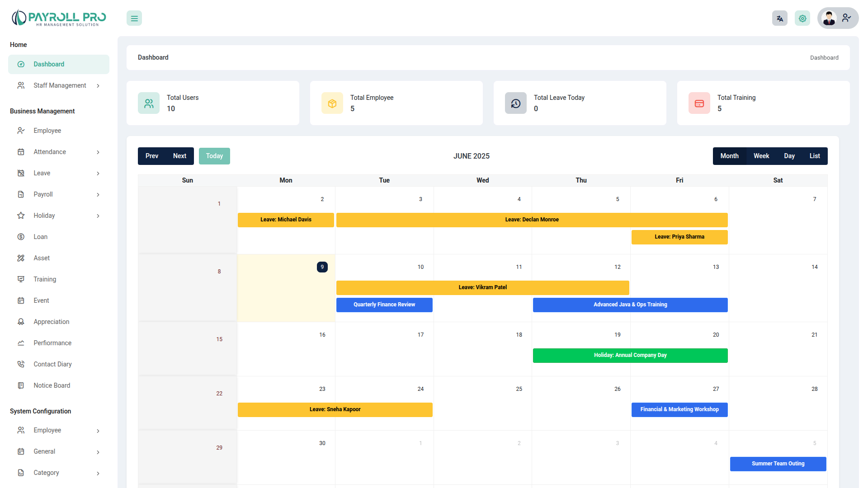
Task: Open the Holiday: Annual Company Day event
Action: pos(630,355)
